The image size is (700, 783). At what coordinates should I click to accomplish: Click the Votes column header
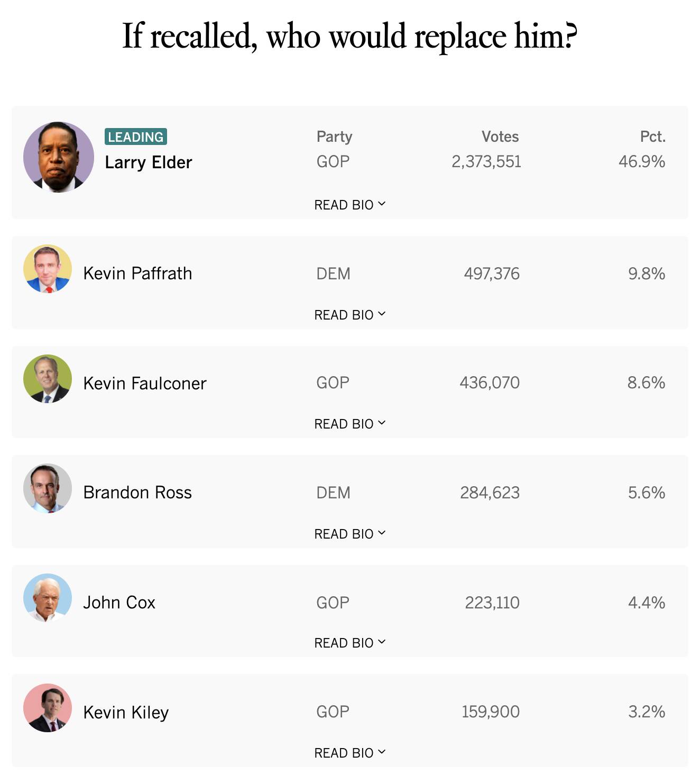click(500, 136)
